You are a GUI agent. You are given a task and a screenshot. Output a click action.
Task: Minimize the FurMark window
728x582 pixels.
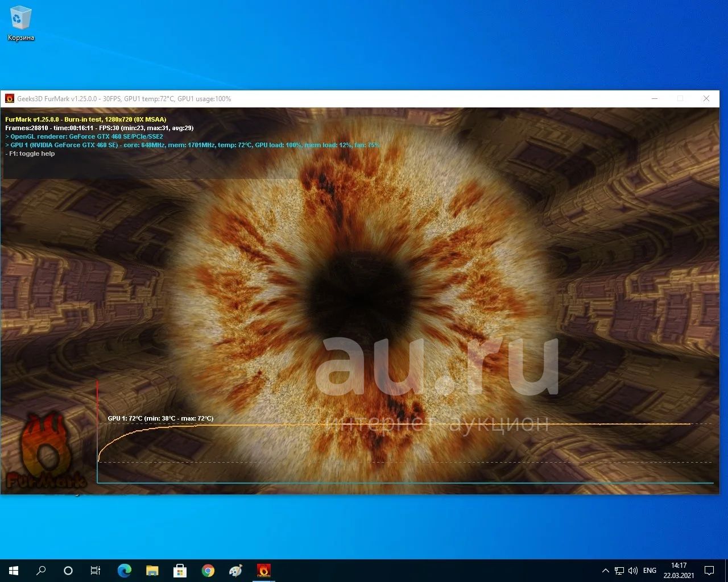click(x=655, y=98)
